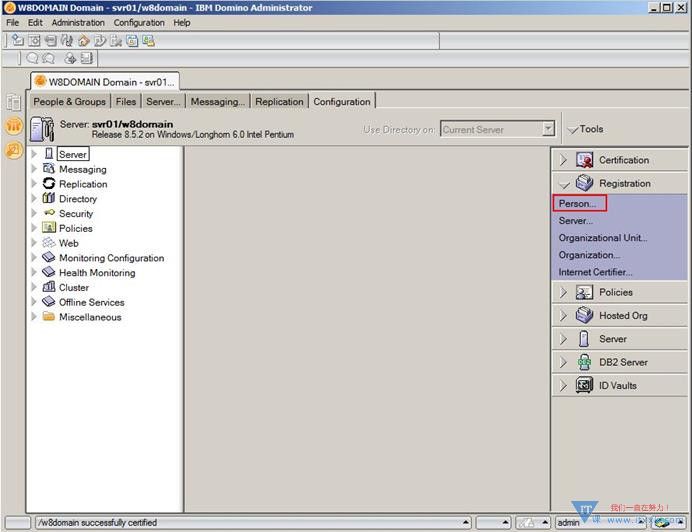The image size is (692, 532).
Task: Click the Offline Services icon in the tree
Action: (x=49, y=302)
